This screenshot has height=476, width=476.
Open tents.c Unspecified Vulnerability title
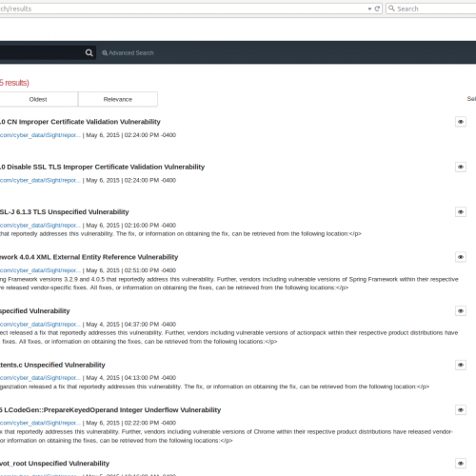tap(52, 365)
